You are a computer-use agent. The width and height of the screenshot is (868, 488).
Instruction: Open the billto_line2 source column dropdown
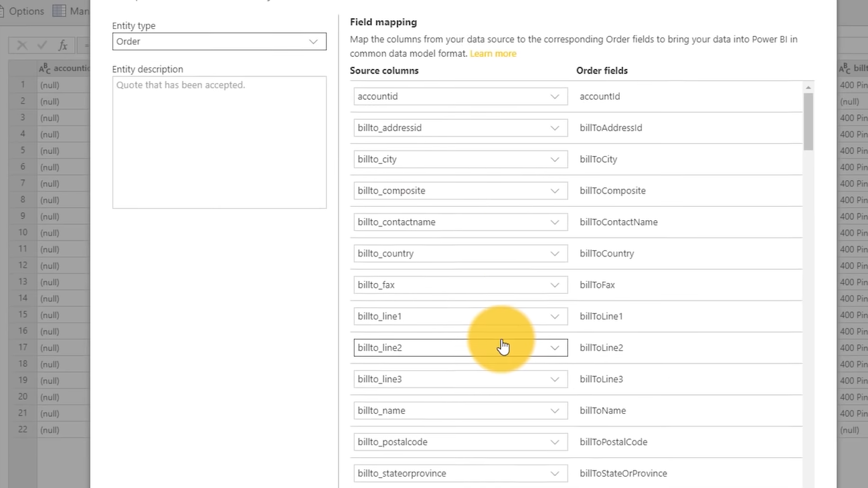tap(460, 348)
